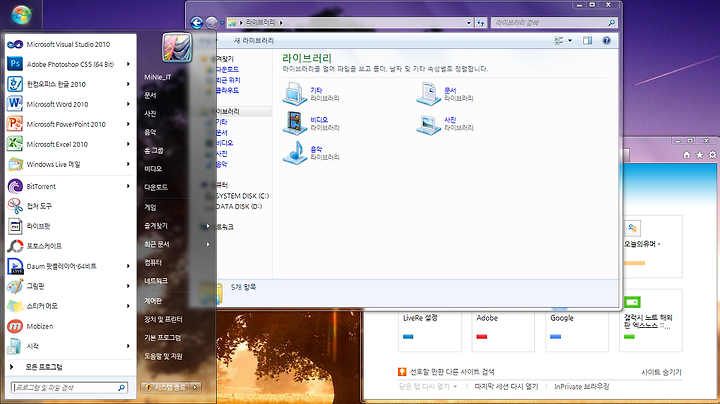Screen dimensions: 720x404
Task: Launch Microsoft Visual Studio 2010 from Start menu
Action: tap(69, 45)
